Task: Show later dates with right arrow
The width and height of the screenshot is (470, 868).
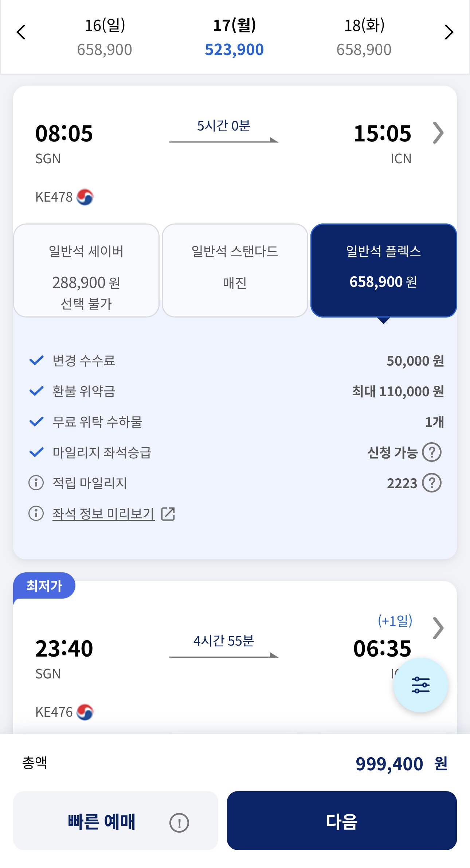Action: point(449,32)
